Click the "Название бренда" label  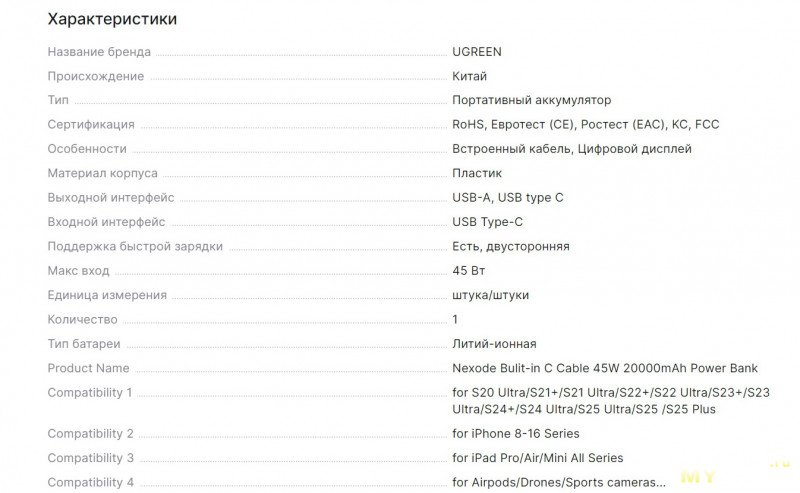pyautogui.click(x=99, y=52)
